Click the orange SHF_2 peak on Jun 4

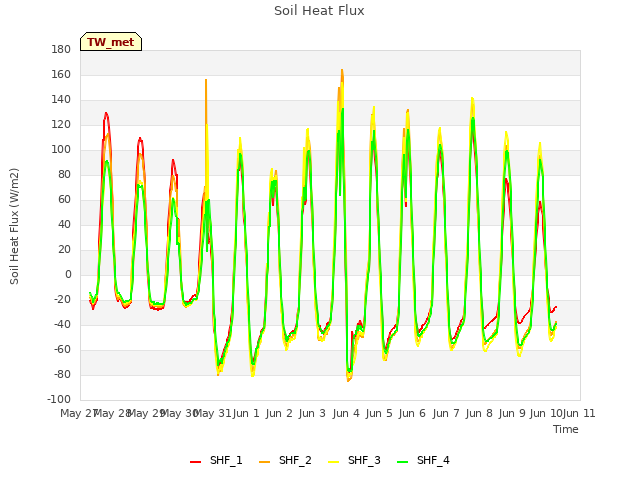(x=342, y=70)
